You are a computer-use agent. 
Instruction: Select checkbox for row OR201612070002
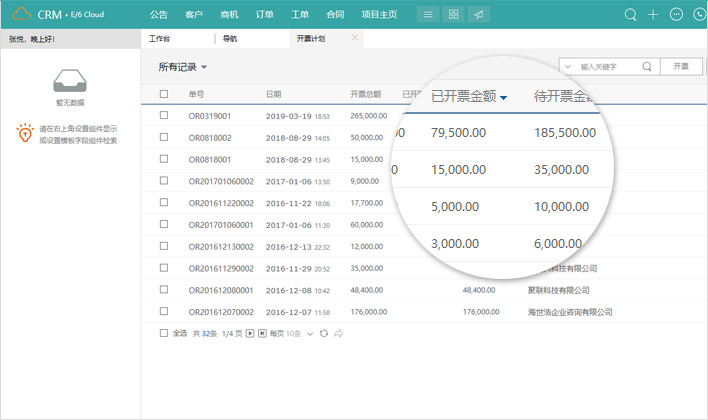pos(164,311)
